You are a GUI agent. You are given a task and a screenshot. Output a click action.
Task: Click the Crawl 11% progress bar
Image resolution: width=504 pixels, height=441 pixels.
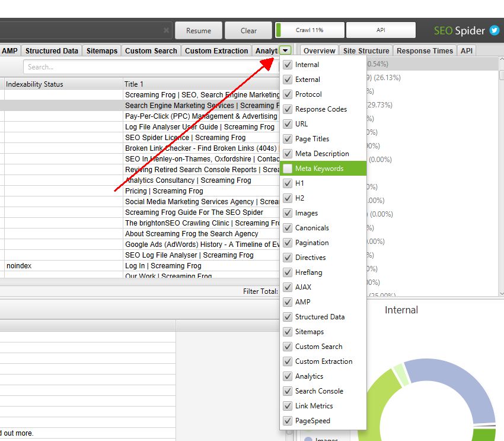point(310,30)
